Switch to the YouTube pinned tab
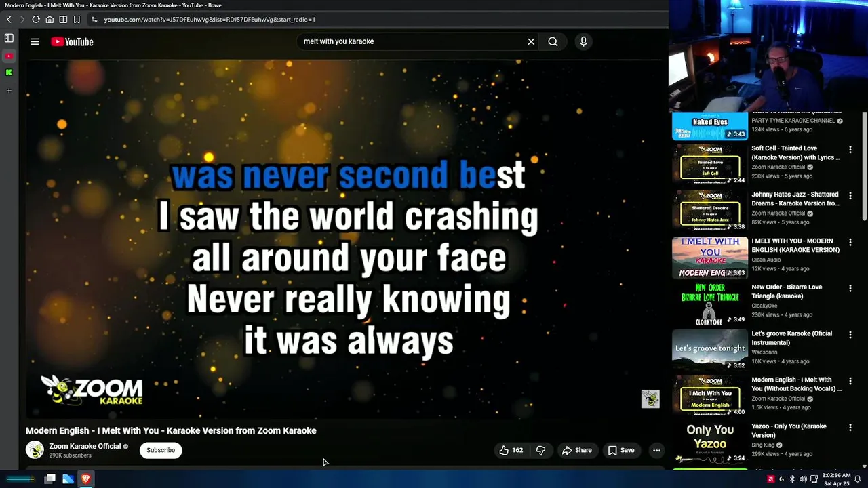868x488 pixels. tap(9, 56)
